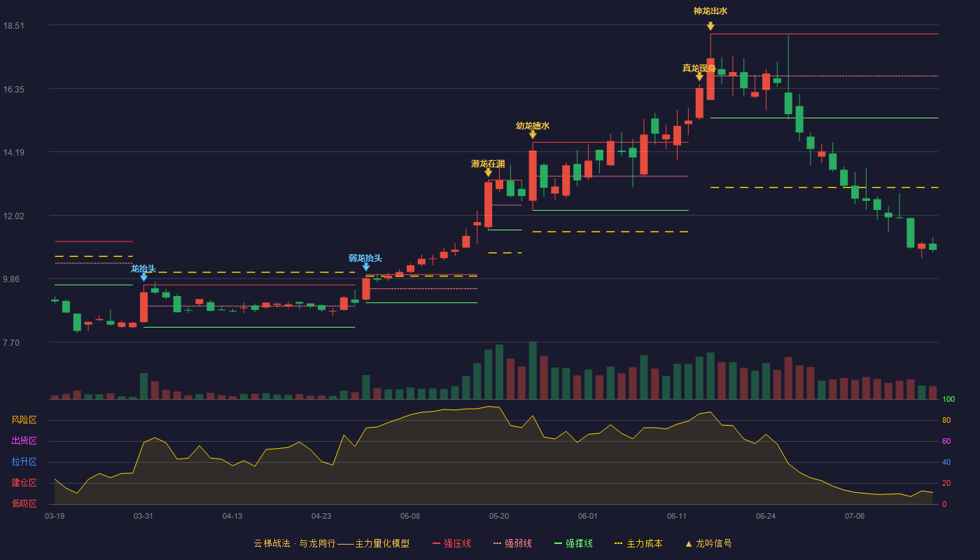
Task: Click the 12.02 price axis label
Action: tap(13, 216)
